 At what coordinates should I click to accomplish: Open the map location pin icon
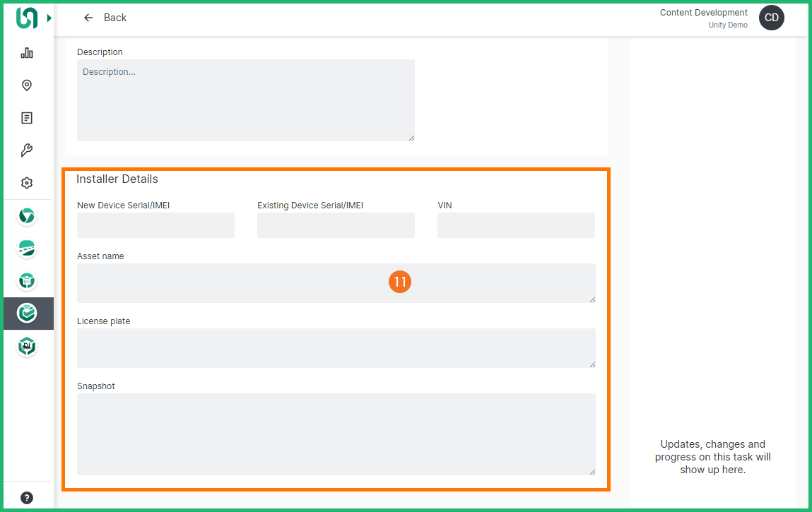27,85
